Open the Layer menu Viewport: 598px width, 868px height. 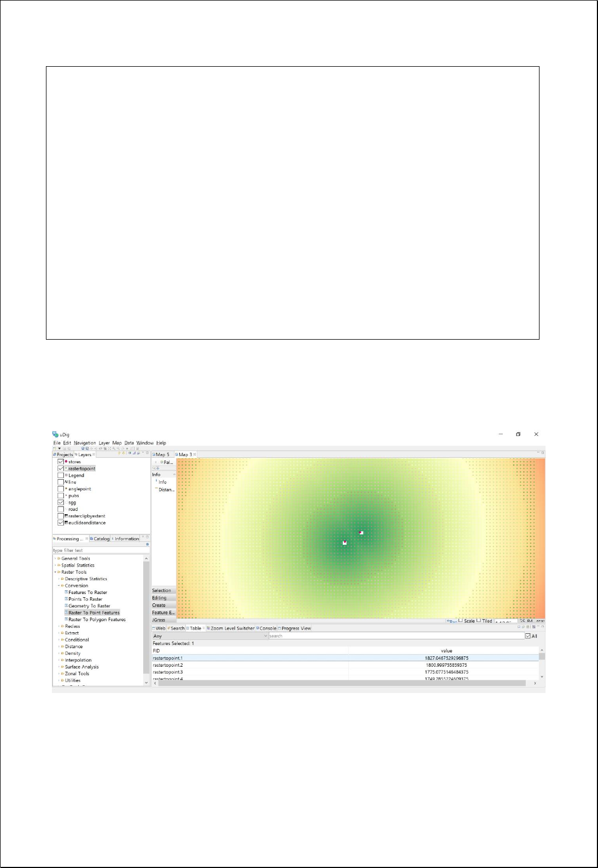104,443
